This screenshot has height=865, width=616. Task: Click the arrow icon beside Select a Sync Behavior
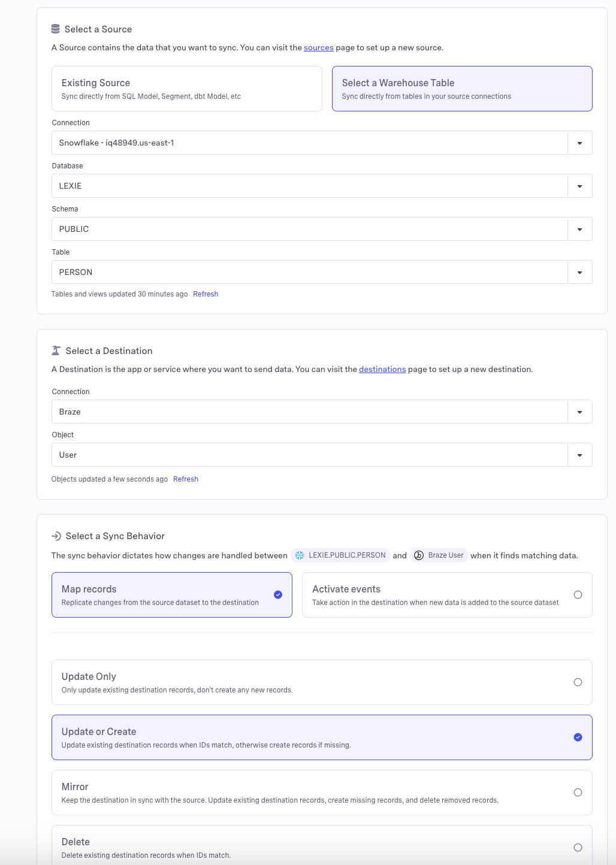pos(56,536)
